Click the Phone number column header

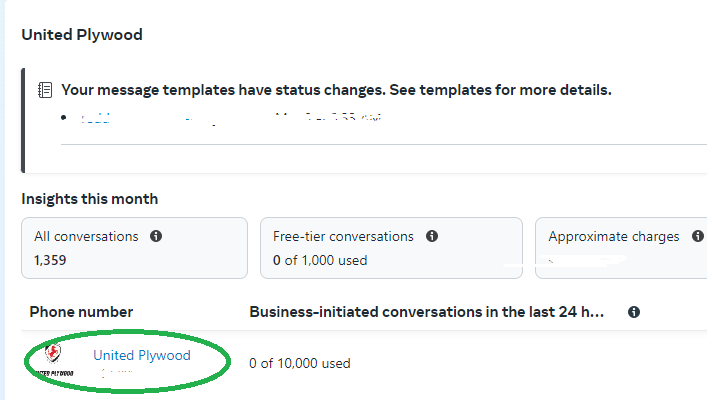(x=81, y=312)
